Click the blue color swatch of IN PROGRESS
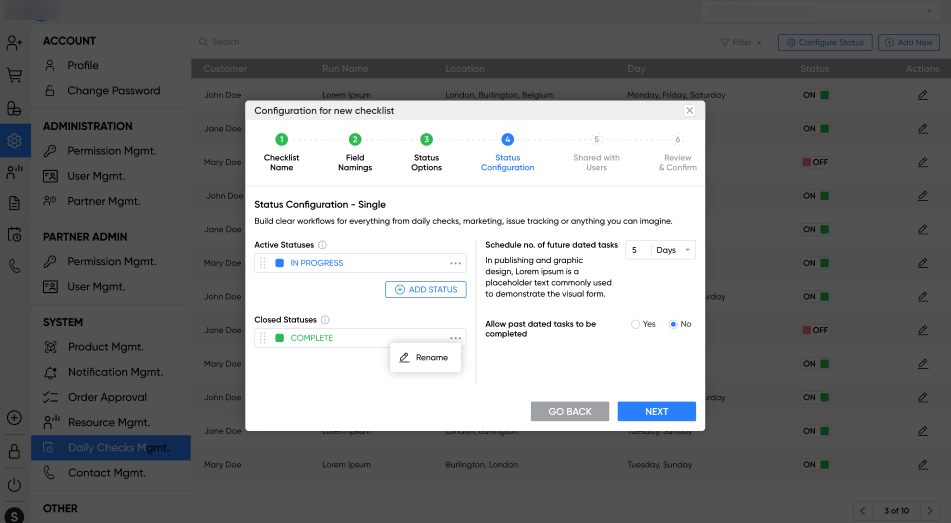This screenshot has width=951, height=523. [x=280, y=263]
